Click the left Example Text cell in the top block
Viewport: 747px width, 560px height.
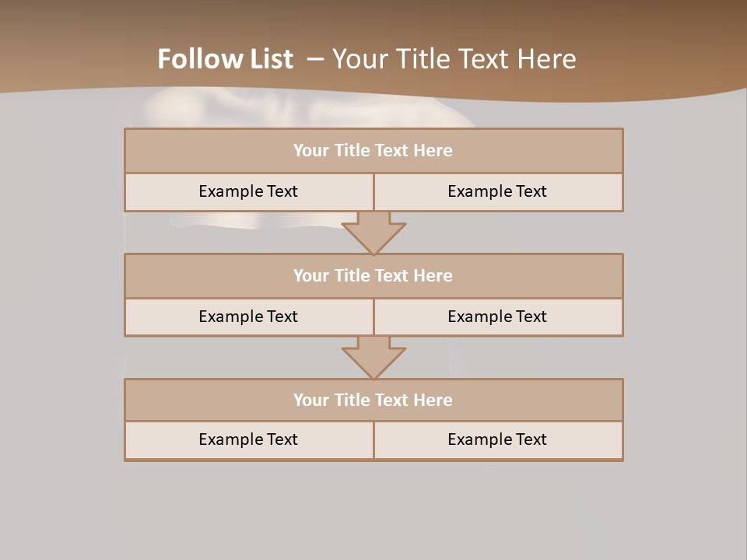(x=249, y=192)
